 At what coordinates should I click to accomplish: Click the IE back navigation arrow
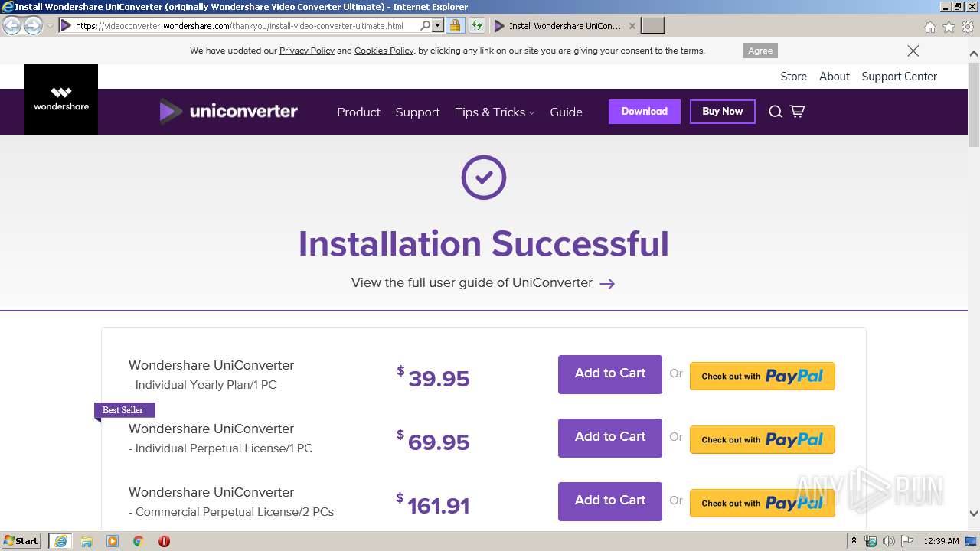tap(12, 26)
